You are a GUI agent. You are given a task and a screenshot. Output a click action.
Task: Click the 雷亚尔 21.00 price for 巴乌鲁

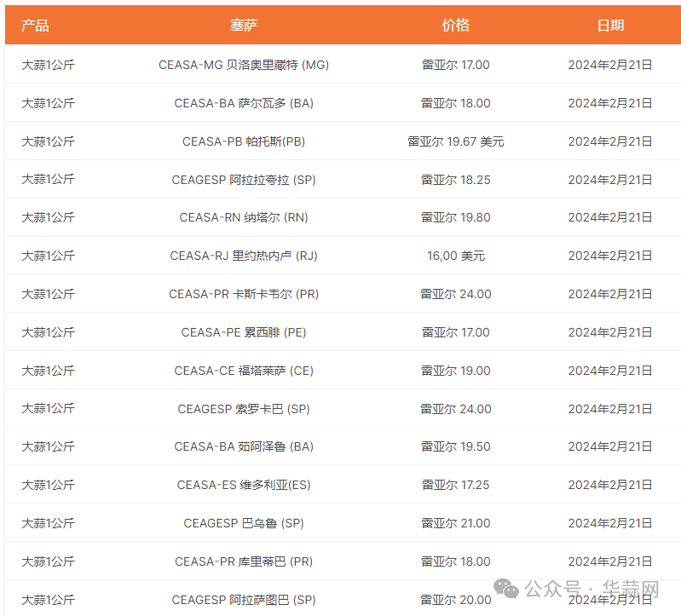tap(455, 523)
